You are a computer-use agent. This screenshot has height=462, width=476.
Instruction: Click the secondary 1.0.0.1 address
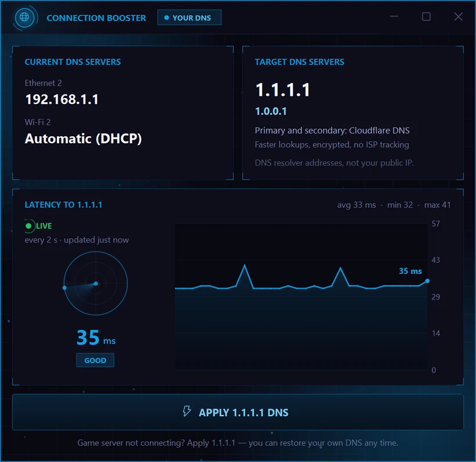pyautogui.click(x=271, y=111)
